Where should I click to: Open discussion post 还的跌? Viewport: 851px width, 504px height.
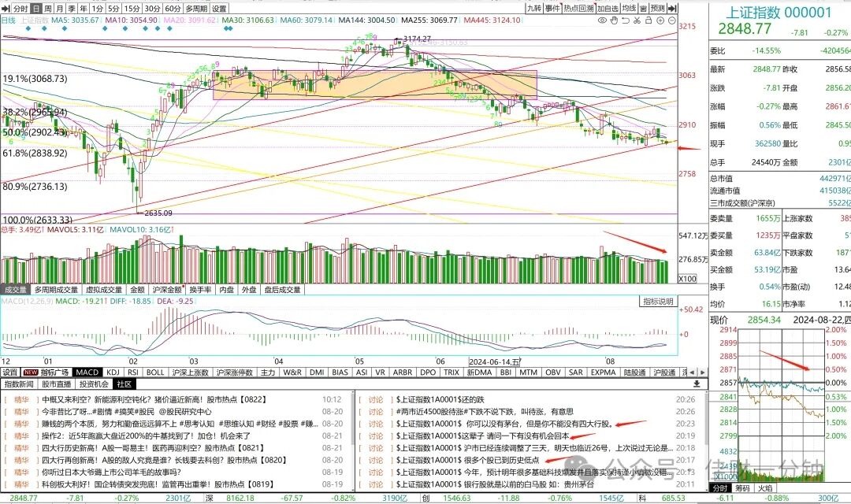point(440,399)
